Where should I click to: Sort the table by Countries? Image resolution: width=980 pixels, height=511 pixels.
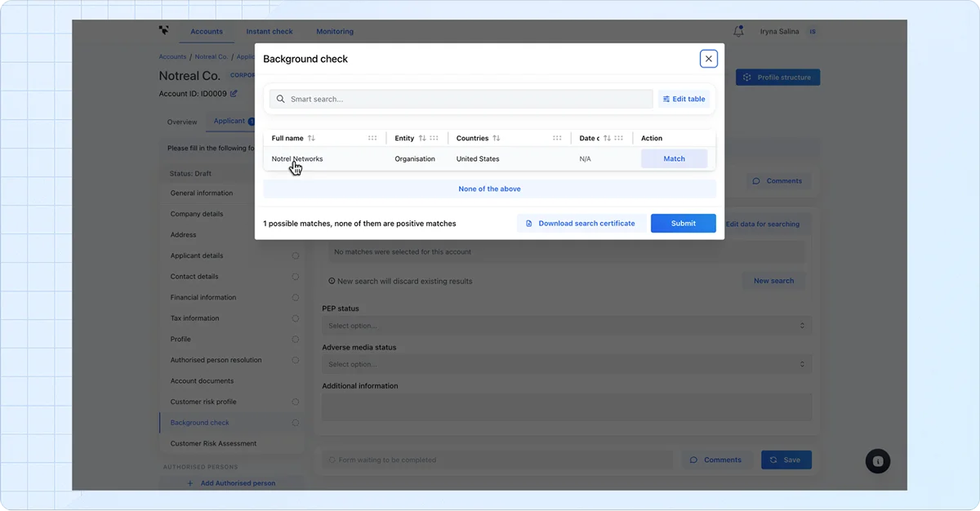(x=497, y=138)
